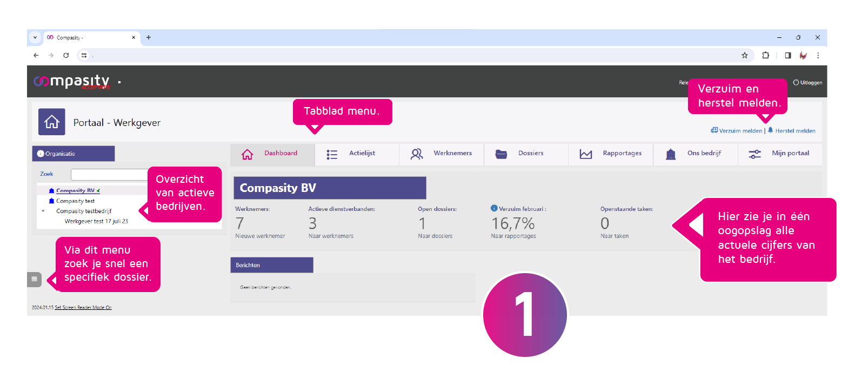
Task: Click Set Screen Reader Mode On link
Action: [x=83, y=307]
